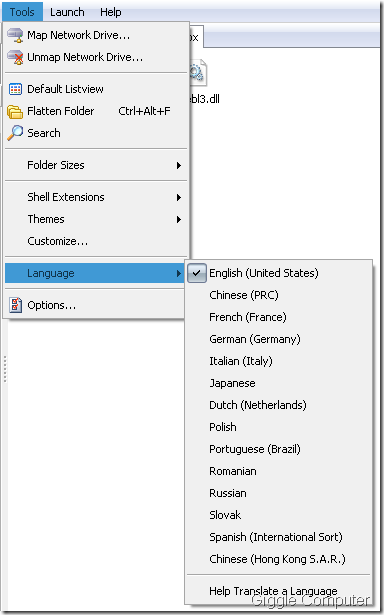Click the Search menu label

pyautogui.click(x=44, y=133)
